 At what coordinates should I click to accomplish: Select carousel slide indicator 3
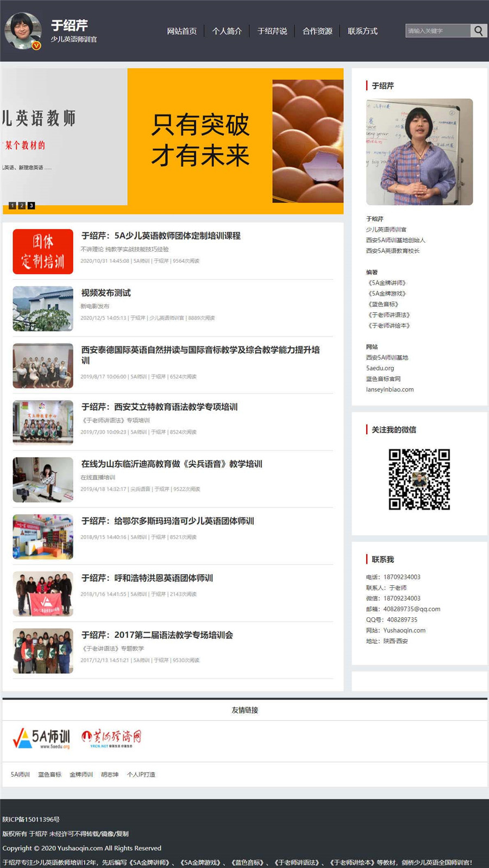pyautogui.click(x=32, y=206)
